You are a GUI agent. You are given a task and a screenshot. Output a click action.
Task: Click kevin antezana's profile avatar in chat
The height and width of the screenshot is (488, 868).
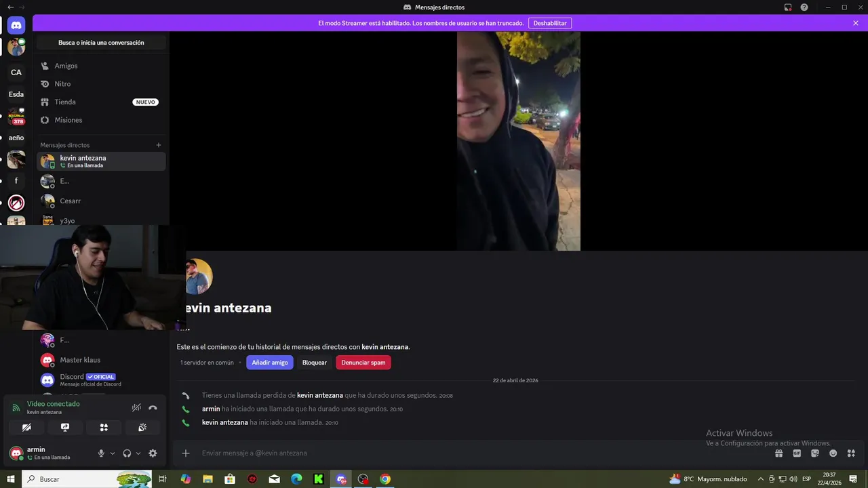click(199, 277)
